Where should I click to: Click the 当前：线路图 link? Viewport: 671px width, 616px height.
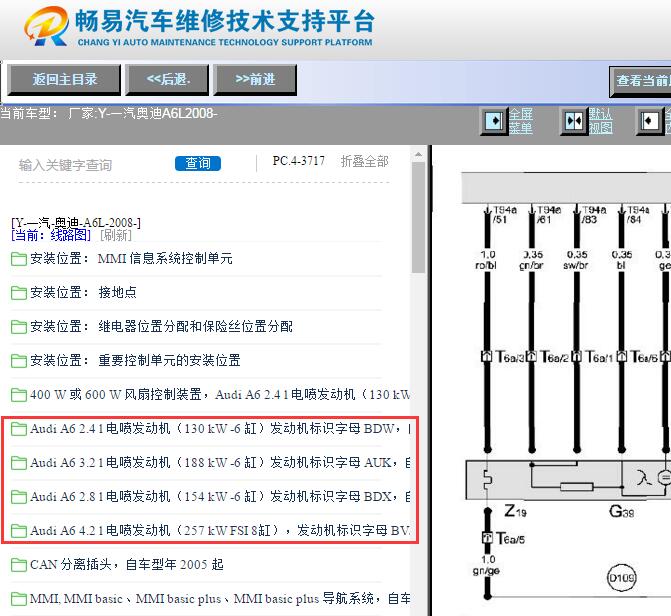pos(51,235)
